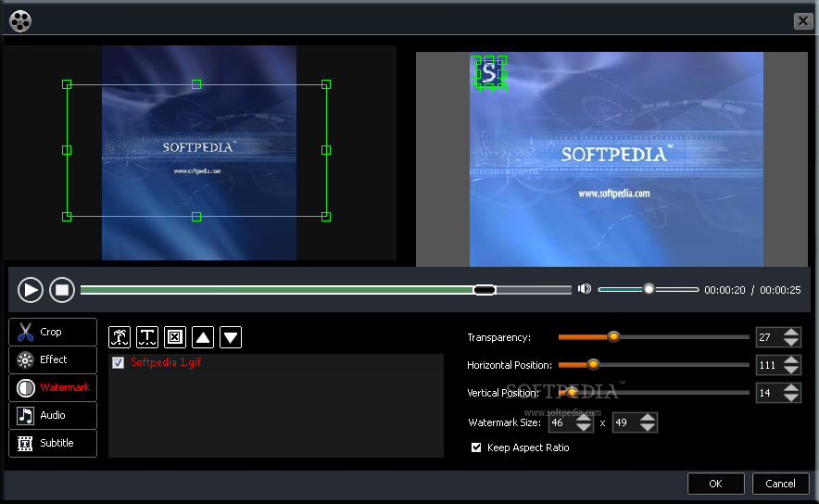Click the watermark width field showing 46

[562, 422]
